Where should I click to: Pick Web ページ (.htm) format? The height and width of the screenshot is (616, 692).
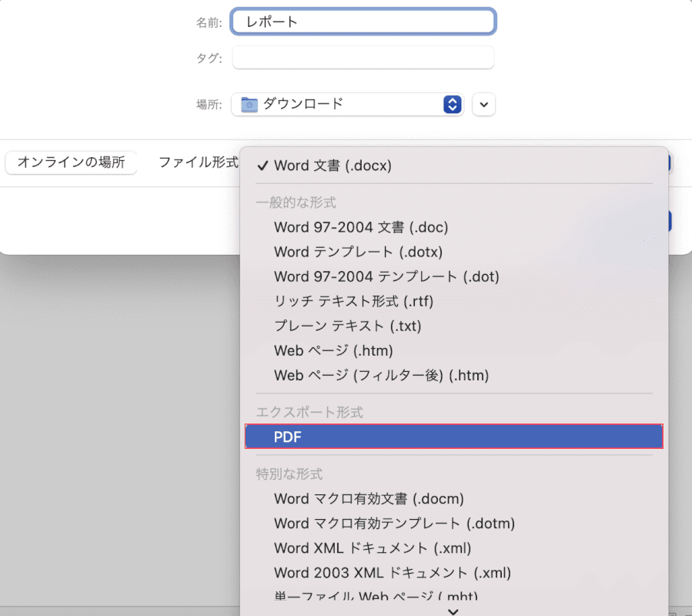pos(453,350)
